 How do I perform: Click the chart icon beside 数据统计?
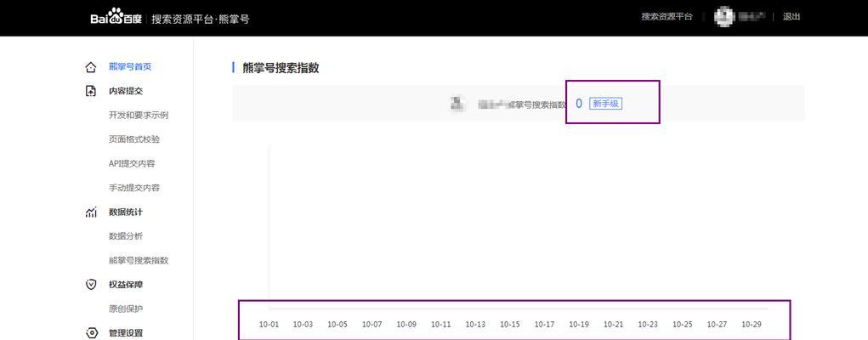point(91,212)
